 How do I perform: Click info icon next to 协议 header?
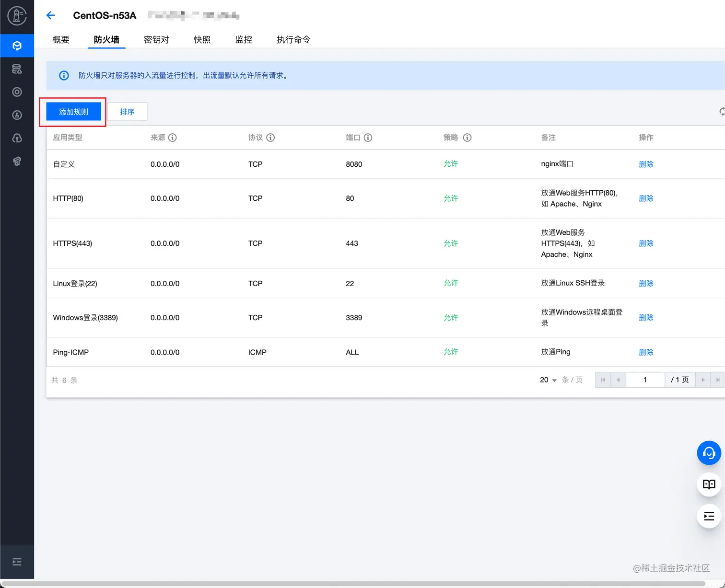270,138
